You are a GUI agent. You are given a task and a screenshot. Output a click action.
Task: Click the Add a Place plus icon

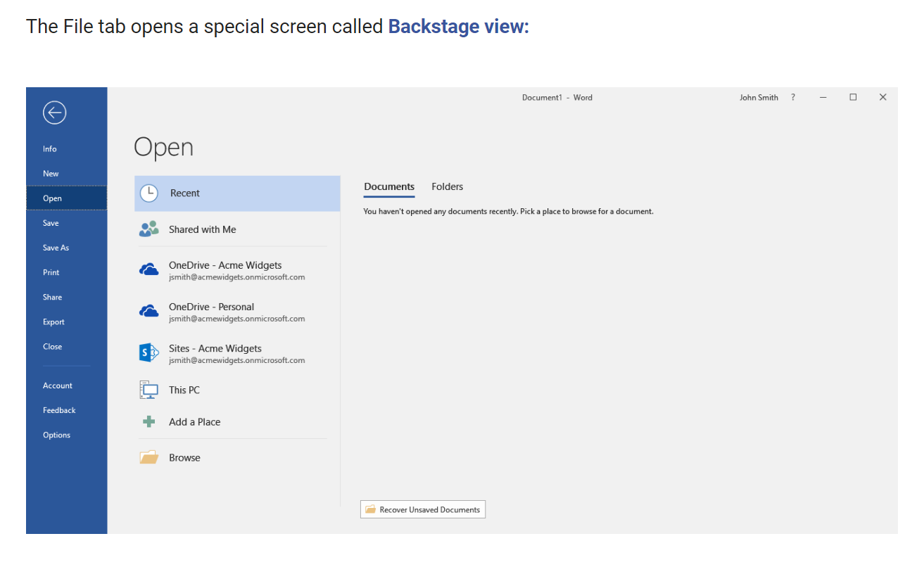click(149, 422)
